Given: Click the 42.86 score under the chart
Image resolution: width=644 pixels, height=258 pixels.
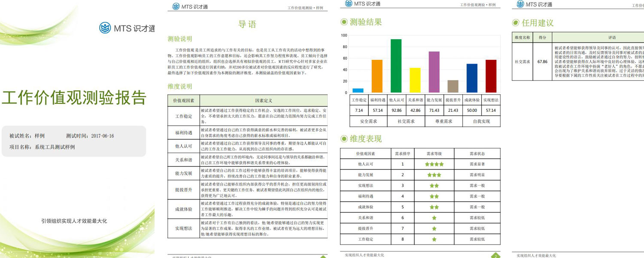Looking at the screenshot, I should (x=415, y=111).
